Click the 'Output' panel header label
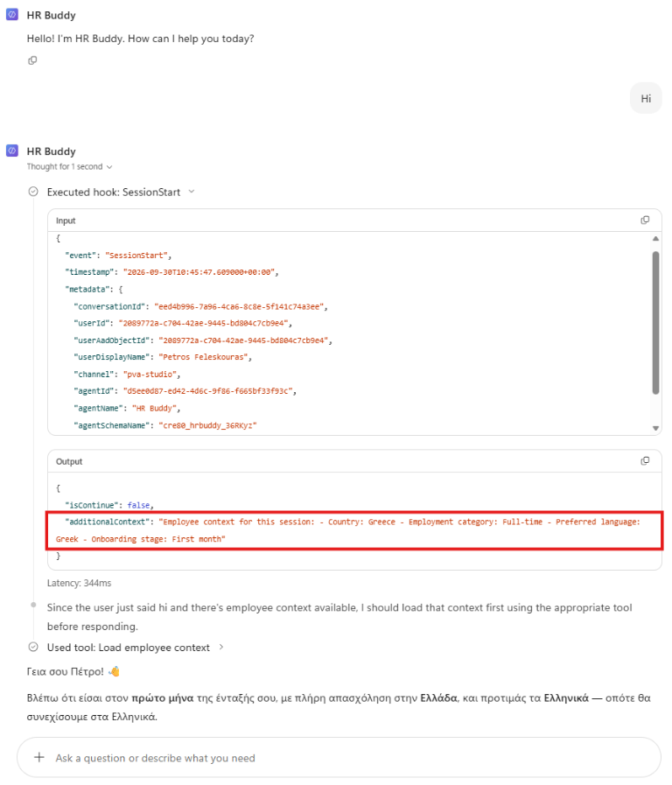The height and width of the screenshot is (785, 672). tap(69, 461)
